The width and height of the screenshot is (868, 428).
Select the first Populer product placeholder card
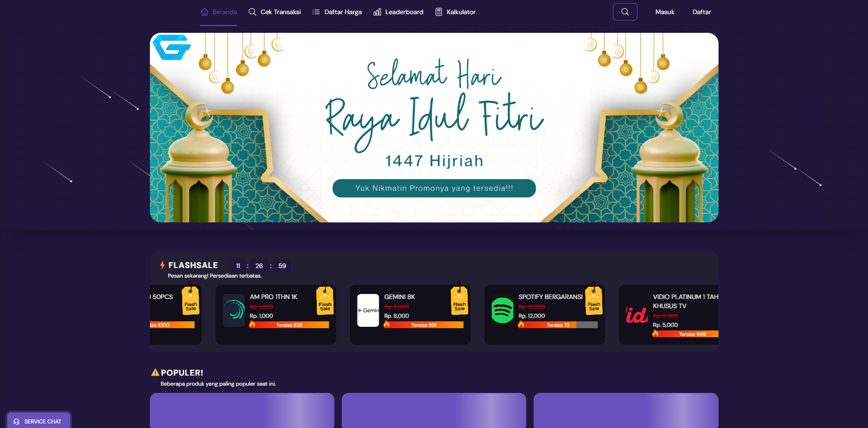(x=242, y=410)
